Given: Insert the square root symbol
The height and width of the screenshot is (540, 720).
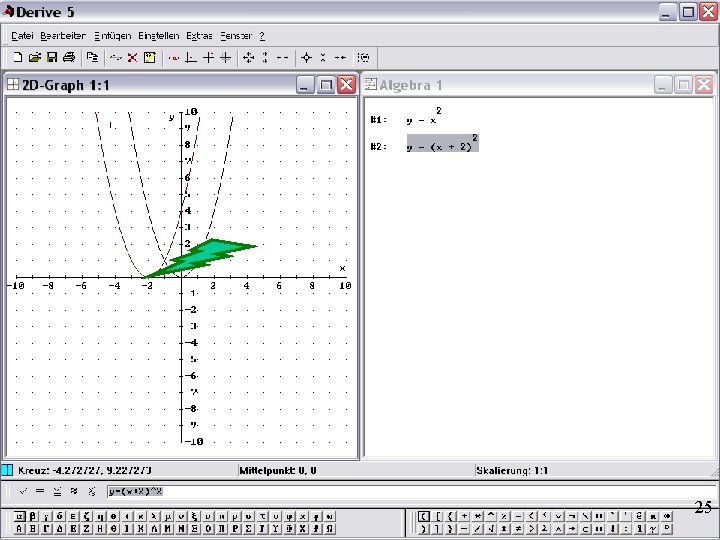Looking at the screenshot, I should pos(491,529).
